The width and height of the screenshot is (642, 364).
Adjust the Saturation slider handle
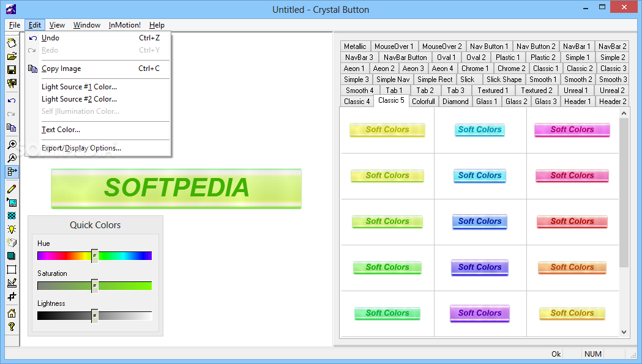(95, 286)
